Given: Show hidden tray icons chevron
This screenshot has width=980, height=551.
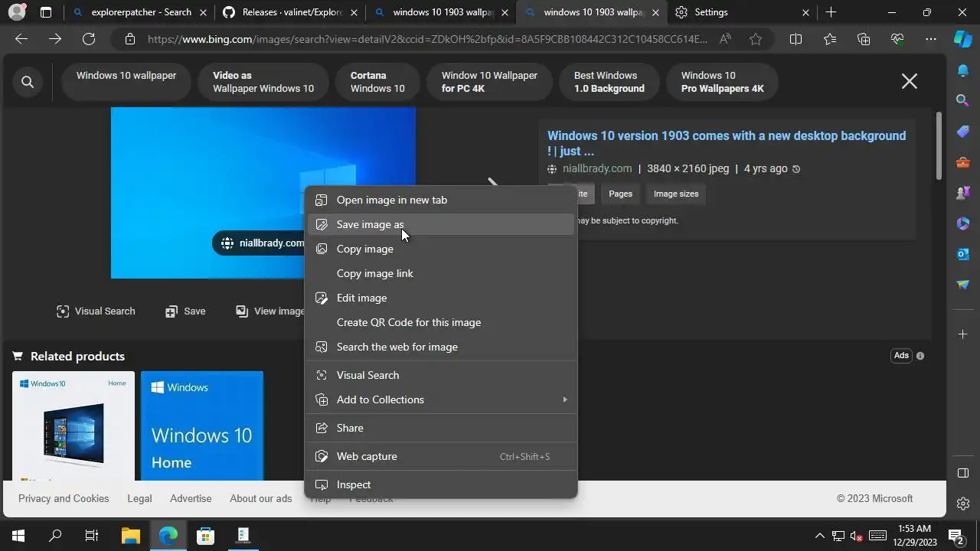Looking at the screenshot, I should click(819, 536).
